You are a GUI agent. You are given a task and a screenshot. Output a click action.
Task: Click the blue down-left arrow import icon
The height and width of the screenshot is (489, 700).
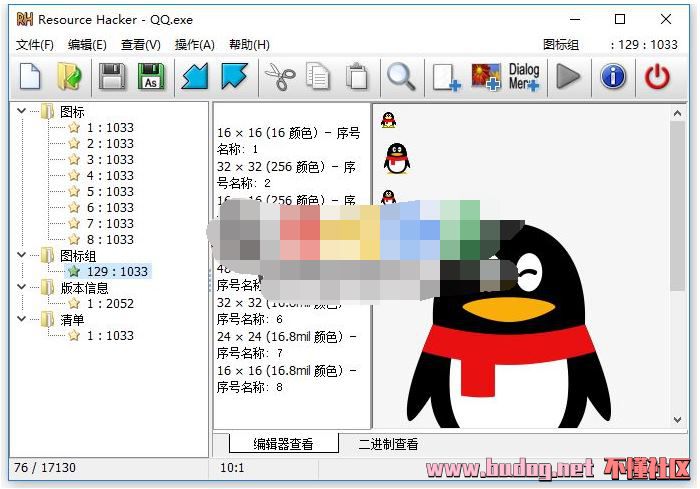pos(195,76)
